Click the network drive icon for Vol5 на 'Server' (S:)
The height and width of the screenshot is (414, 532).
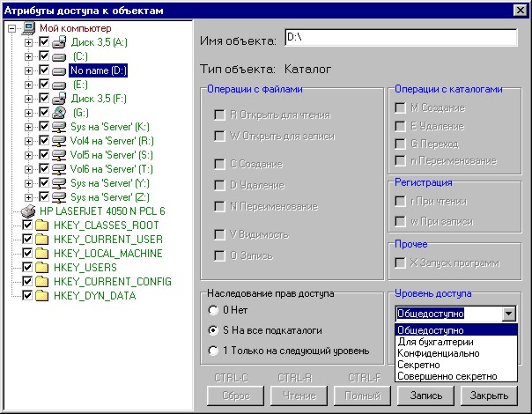pos(59,155)
